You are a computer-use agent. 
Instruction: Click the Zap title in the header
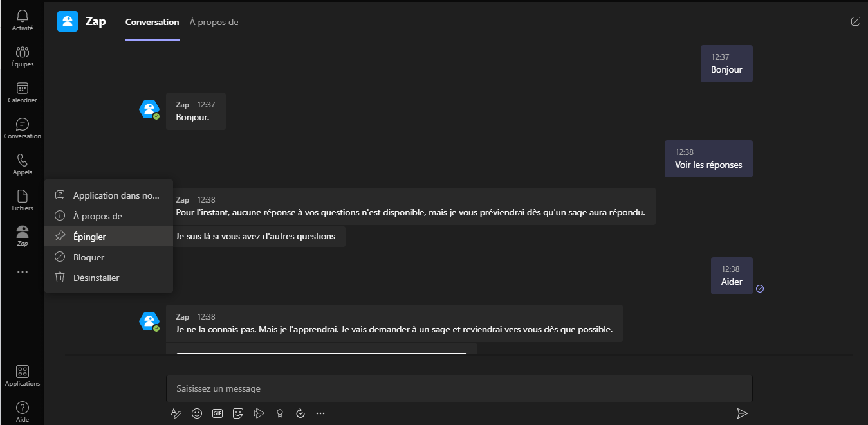pyautogui.click(x=95, y=22)
